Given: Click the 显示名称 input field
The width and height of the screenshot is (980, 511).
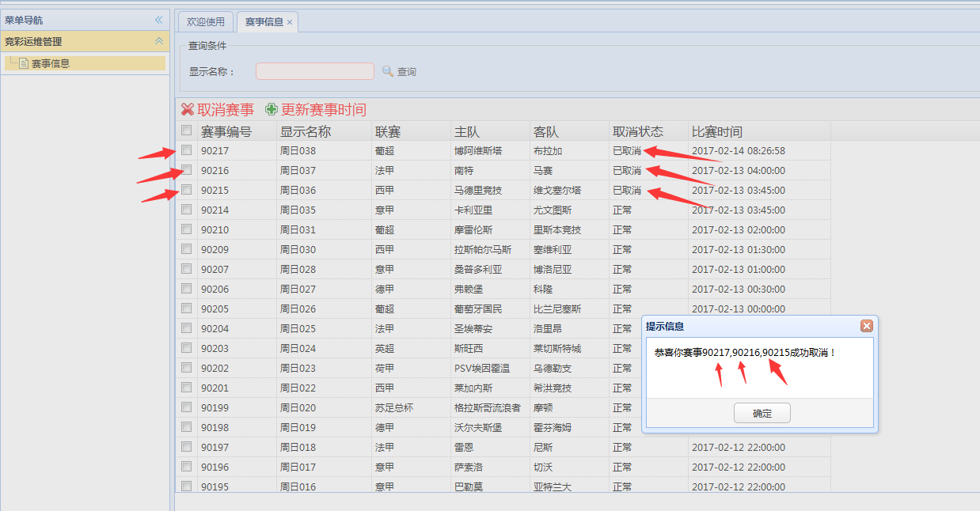Looking at the screenshot, I should 314,70.
